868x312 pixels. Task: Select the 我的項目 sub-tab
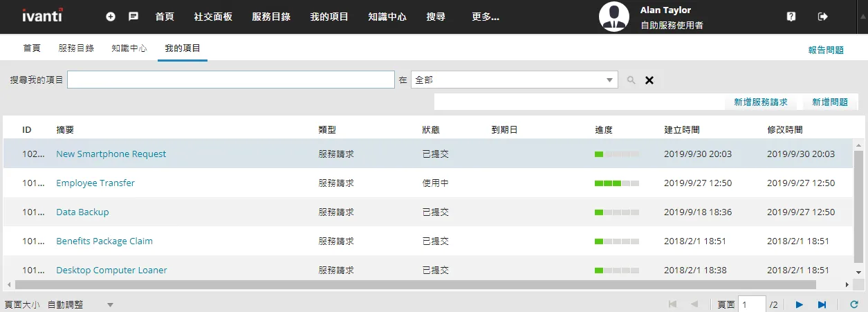click(183, 48)
